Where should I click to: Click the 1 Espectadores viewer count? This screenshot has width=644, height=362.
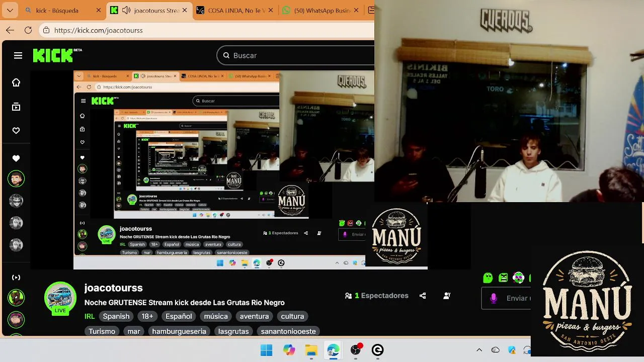(377, 296)
